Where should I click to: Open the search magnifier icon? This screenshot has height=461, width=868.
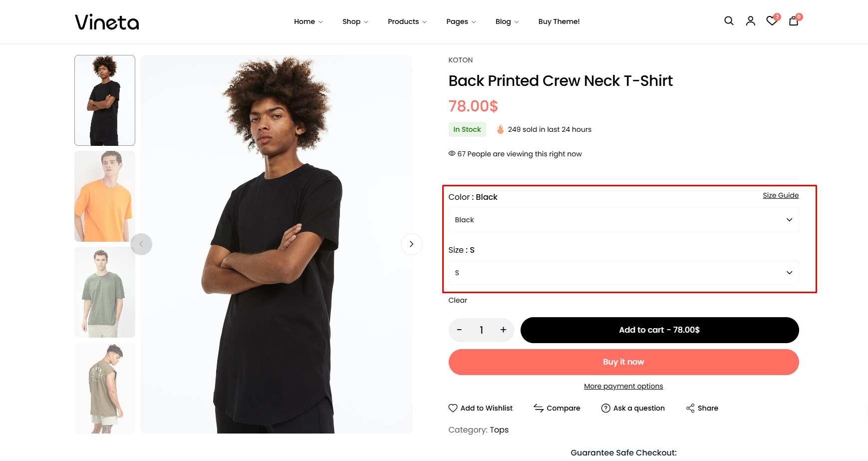click(x=729, y=21)
